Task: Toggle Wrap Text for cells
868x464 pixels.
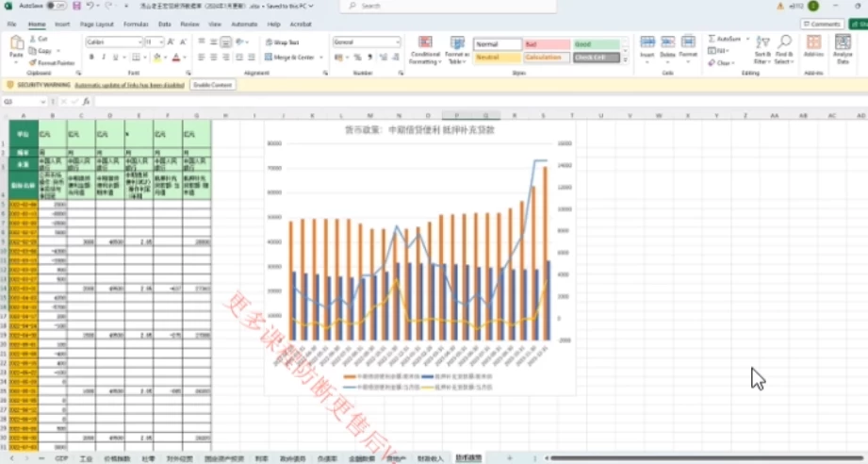Action: pyautogui.click(x=281, y=42)
